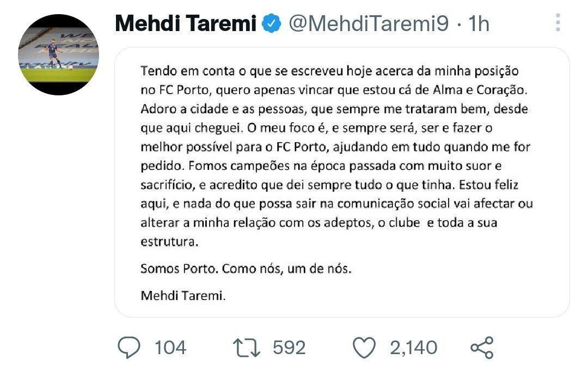The width and height of the screenshot is (588, 377).
Task: Open the @MehdiTaremi9 handle link
Action: [367, 24]
